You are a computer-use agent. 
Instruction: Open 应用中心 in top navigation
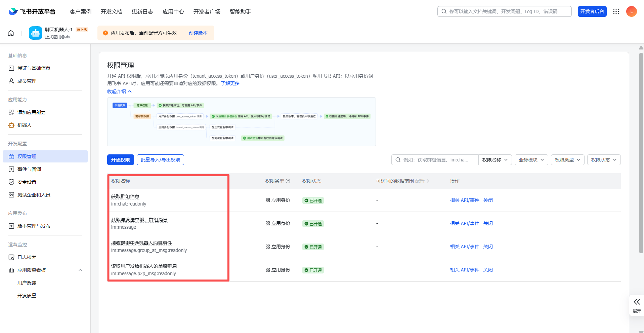(173, 11)
